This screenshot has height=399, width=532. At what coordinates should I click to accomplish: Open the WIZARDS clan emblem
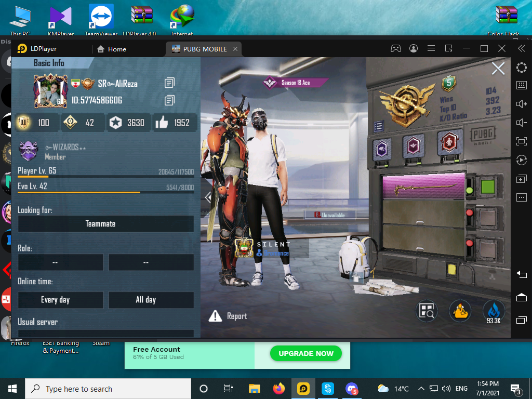click(29, 151)
